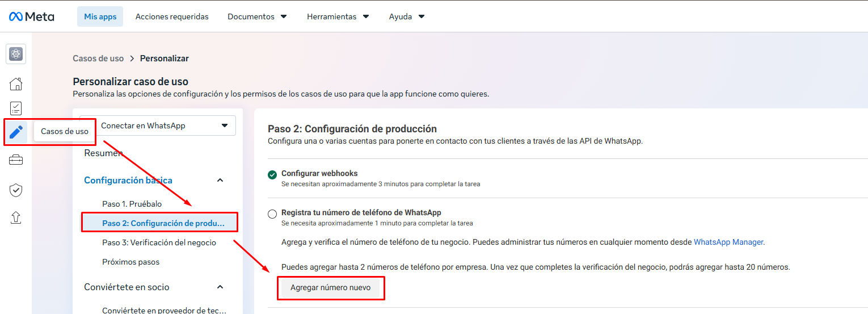Click the Personalizar caso de uso heading

point(130,82)
